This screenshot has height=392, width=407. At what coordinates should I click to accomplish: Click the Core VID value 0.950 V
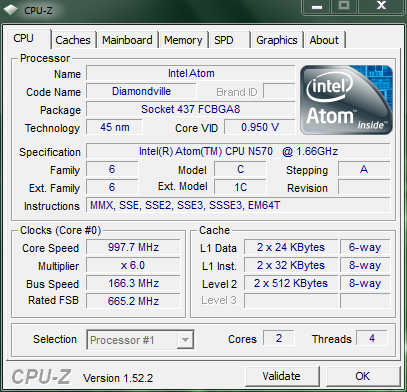[260, 127]
